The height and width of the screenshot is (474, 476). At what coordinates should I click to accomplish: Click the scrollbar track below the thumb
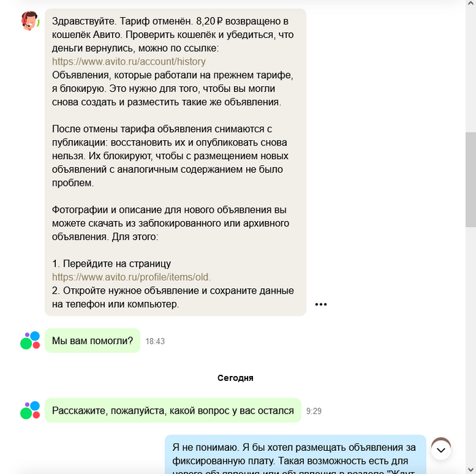(471, 346)
